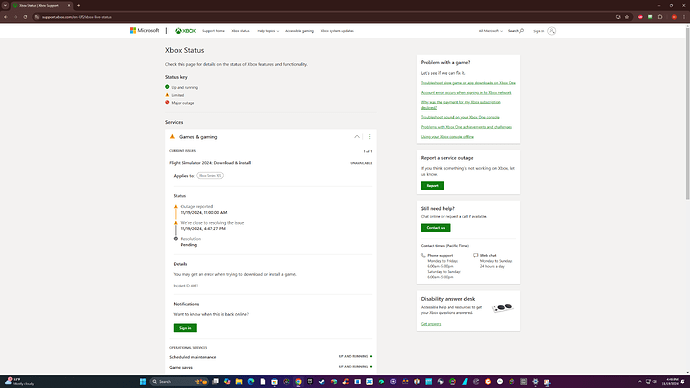Collapse the Games & gaming section

click(357, 137)
